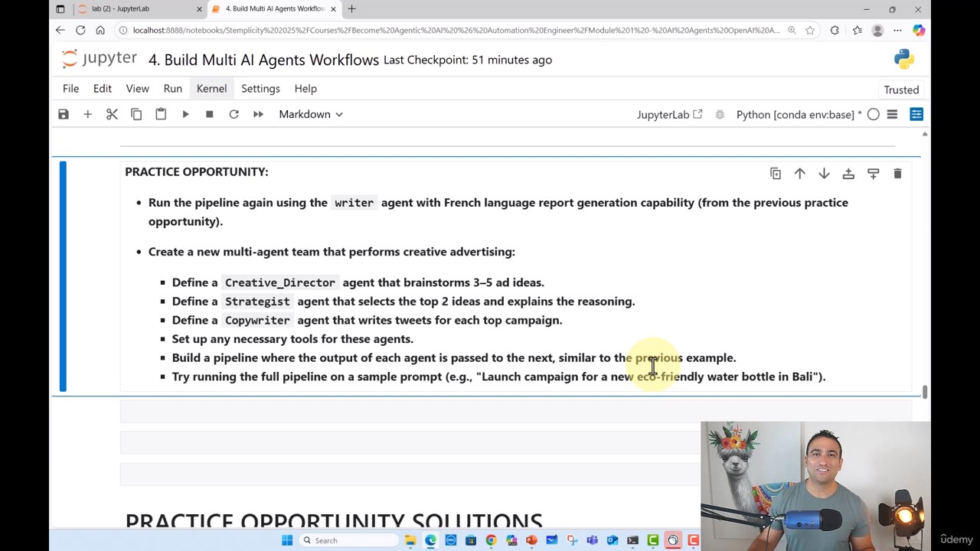Open the browser extensions puzzle icon
The width and height of the screenshot is (980, 551).
pos(835,31)
